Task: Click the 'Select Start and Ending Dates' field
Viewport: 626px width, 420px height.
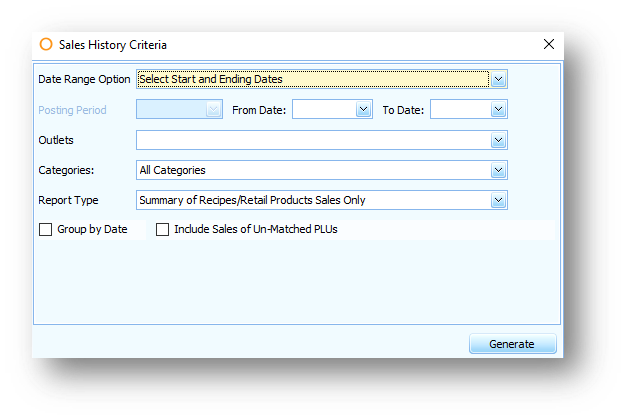Action: 313,79
